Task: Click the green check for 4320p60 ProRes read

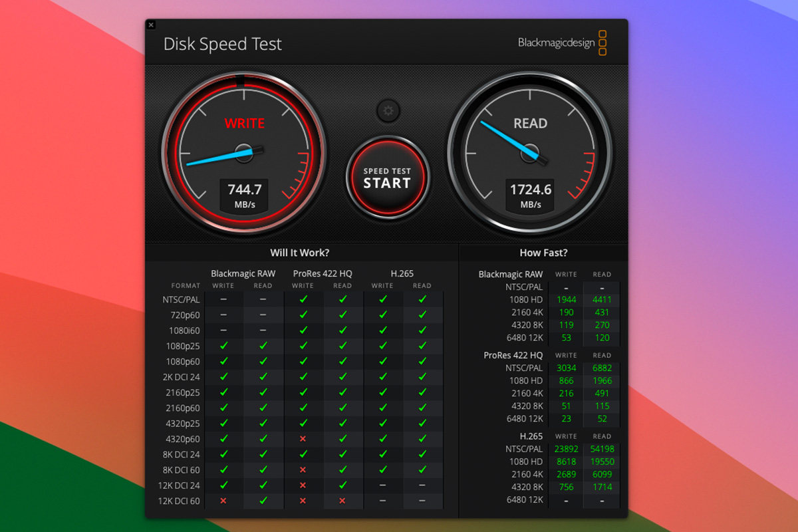Action: 342,439
